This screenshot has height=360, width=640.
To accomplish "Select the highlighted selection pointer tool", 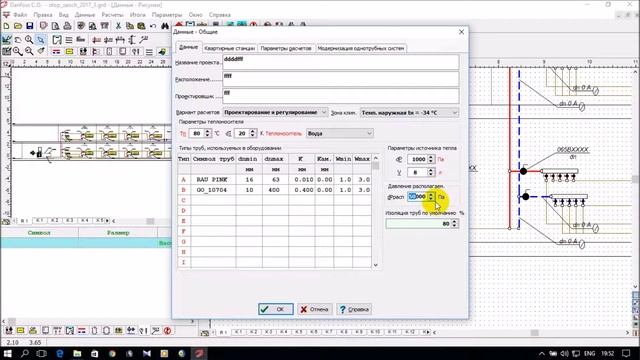I will (x=40, y=40).
